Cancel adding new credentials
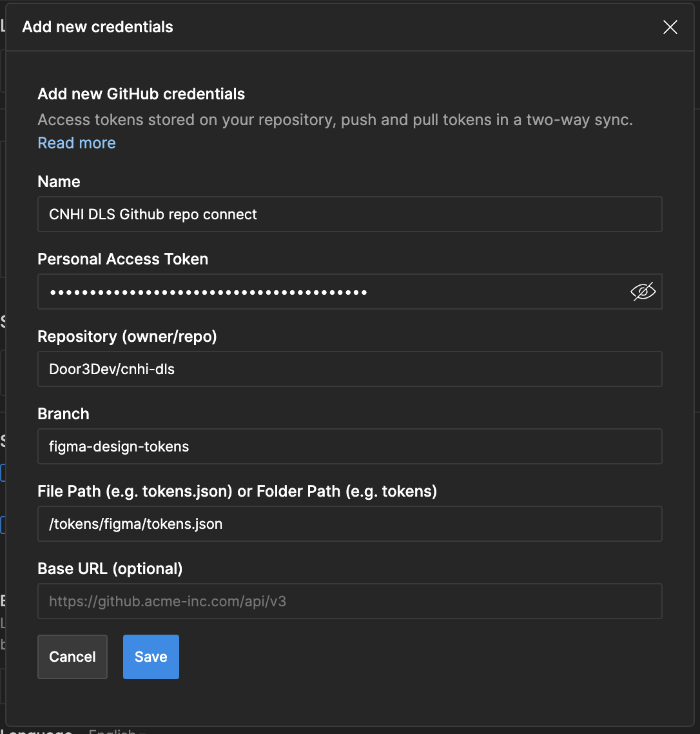Screen dimensions: 700x734 pyautogui.click(x=73, y=657)
